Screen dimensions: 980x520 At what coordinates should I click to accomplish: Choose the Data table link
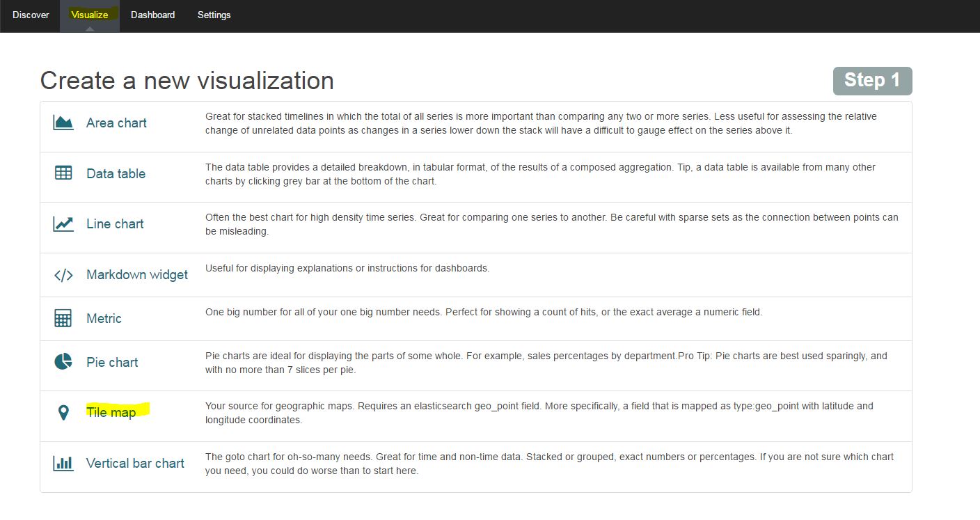click(116, 174)
